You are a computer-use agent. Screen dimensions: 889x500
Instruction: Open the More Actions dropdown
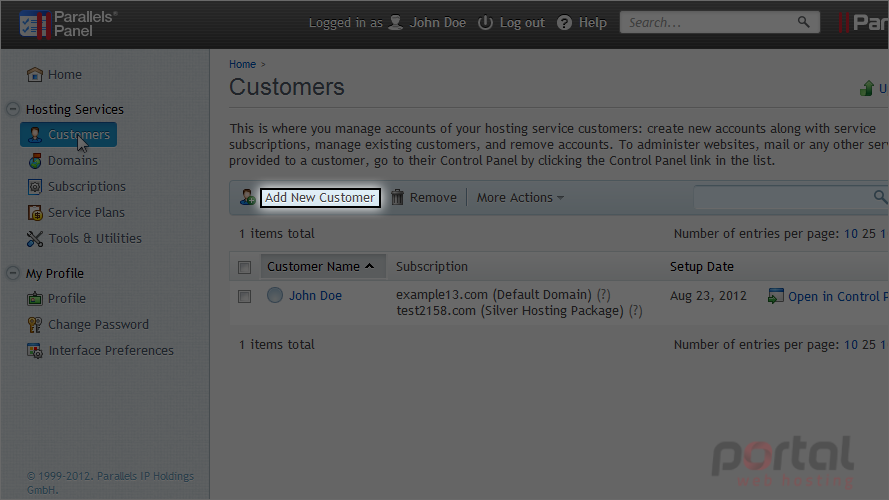coord(520,197)
